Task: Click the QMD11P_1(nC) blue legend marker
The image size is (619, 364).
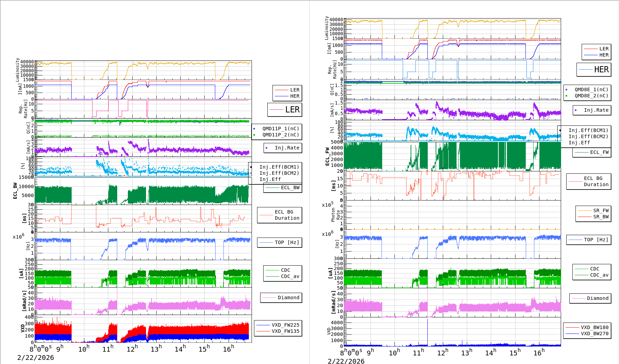Action: click(x=254, y=129)
